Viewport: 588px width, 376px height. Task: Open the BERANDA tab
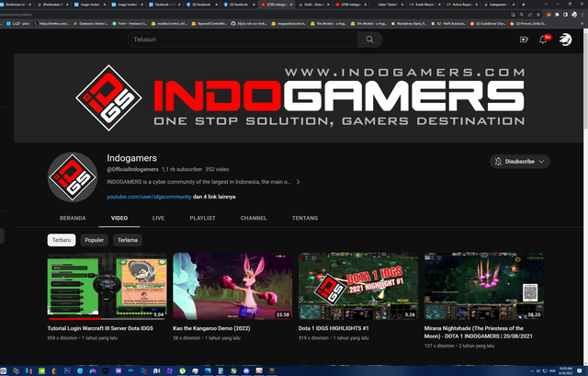click(73, 218)
